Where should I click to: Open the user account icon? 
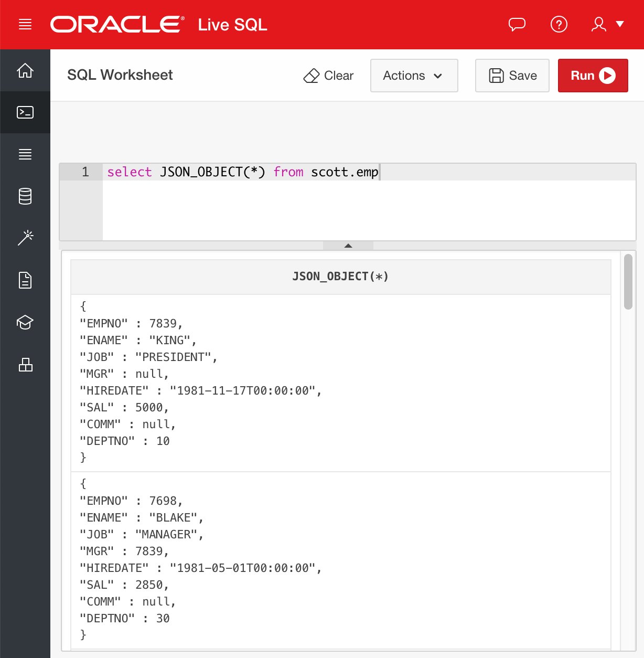(599, 24)
